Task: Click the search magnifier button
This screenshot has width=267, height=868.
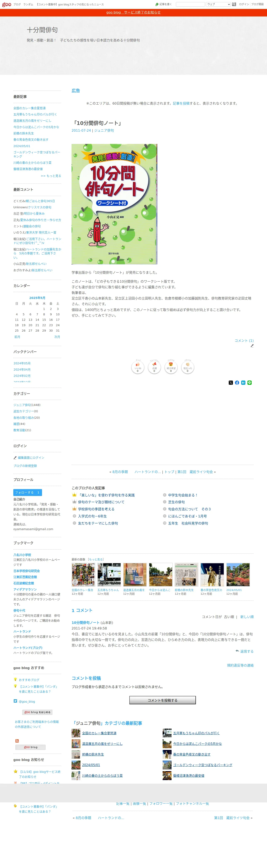Action: coord(234,4)
